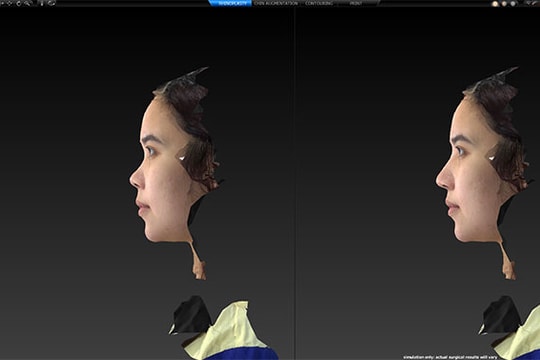Select the zoom magnifier tool icon
Screen dimensions: 540x360
coord(28,3)
